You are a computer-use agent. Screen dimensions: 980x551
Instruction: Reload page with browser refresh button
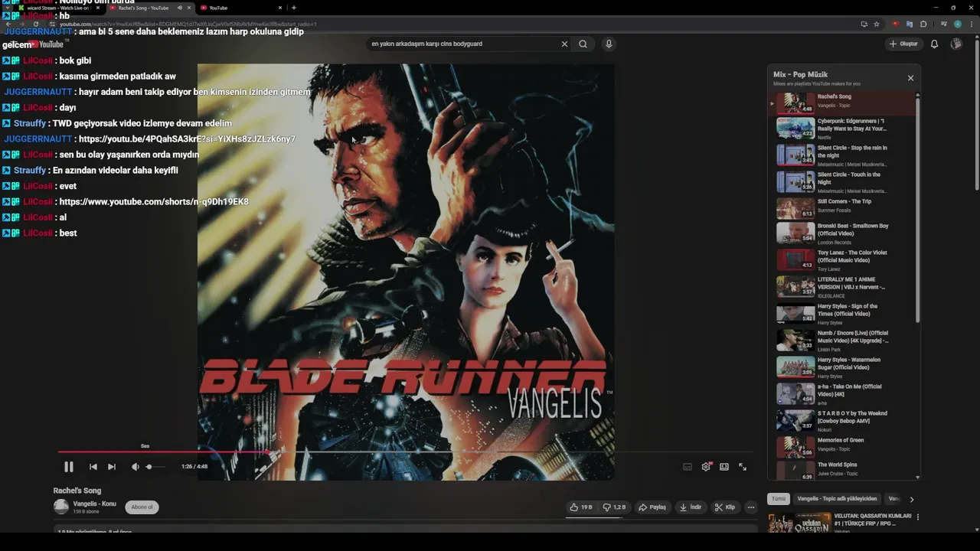pyautogui.click(x=35, y=24)
